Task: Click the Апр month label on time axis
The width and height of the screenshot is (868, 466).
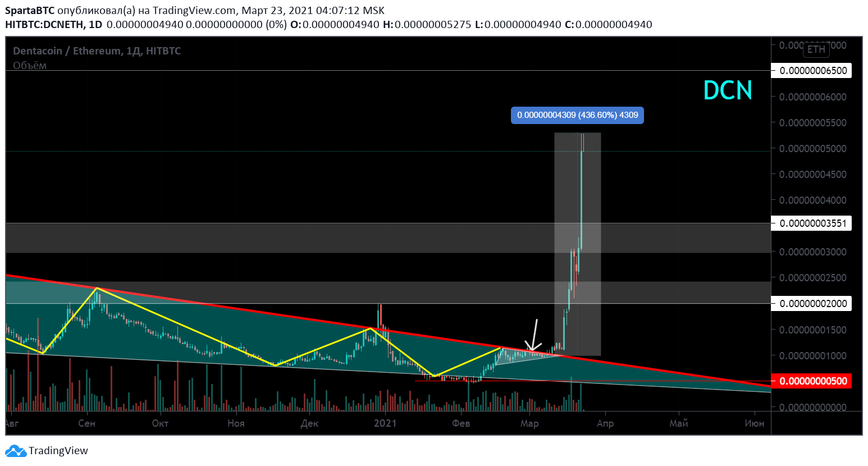Action: click(605, 423)
